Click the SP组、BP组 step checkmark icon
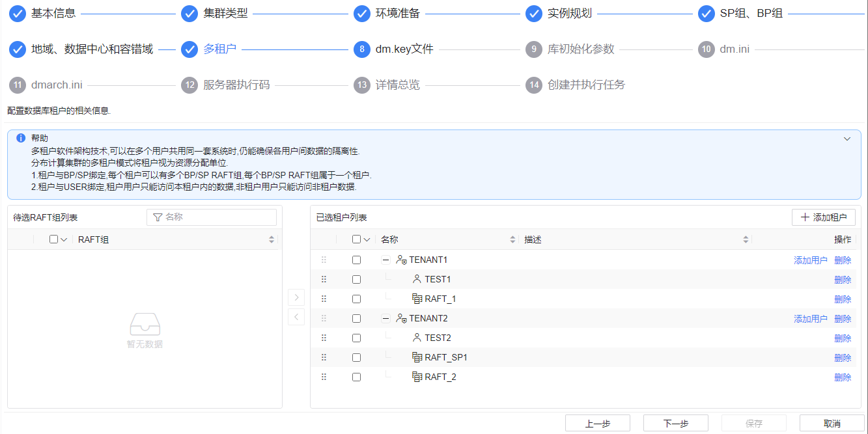Viewport: 868px width, 434px height. coord(707,13)
